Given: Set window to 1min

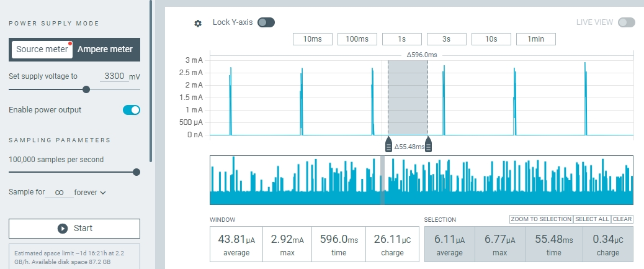Looking at the screenshot, I should tap(536, 39).
